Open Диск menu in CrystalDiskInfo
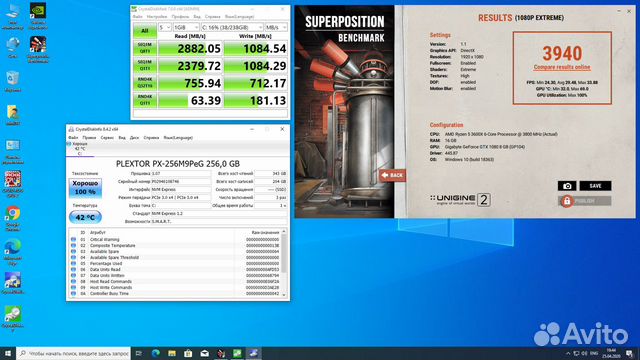 134,138
